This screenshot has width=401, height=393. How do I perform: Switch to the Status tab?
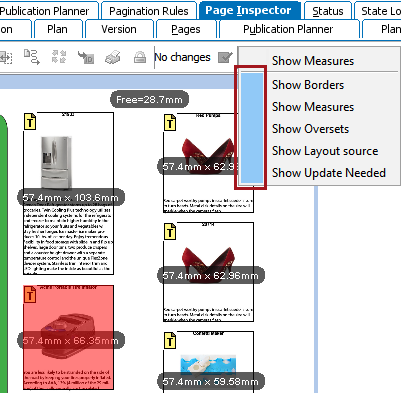pos(328,11)
